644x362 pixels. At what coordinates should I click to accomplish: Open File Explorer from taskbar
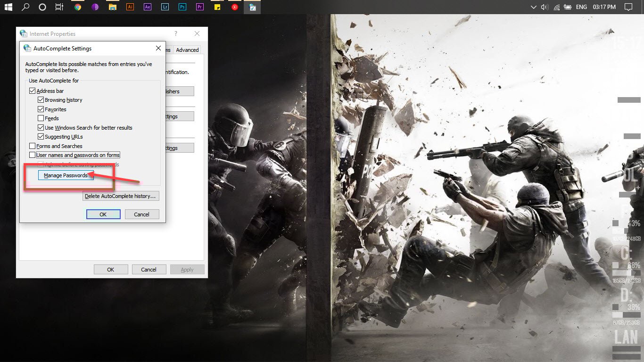click(113, 7)
